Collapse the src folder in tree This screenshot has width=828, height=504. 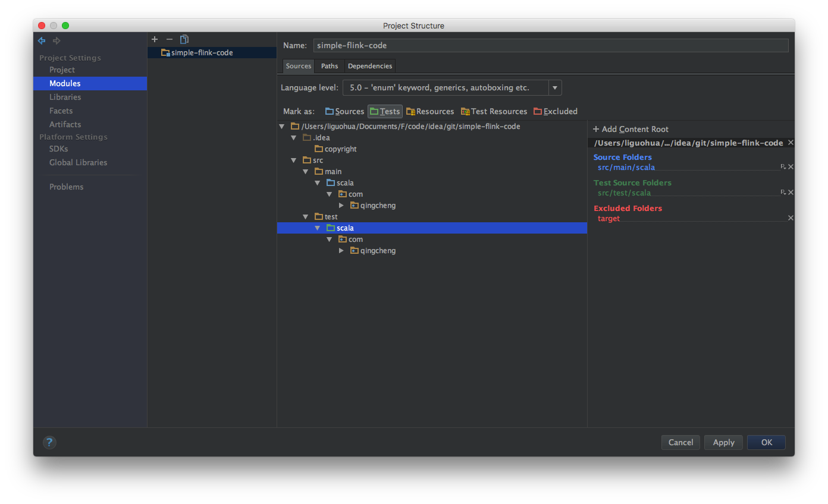coord(294,160)
